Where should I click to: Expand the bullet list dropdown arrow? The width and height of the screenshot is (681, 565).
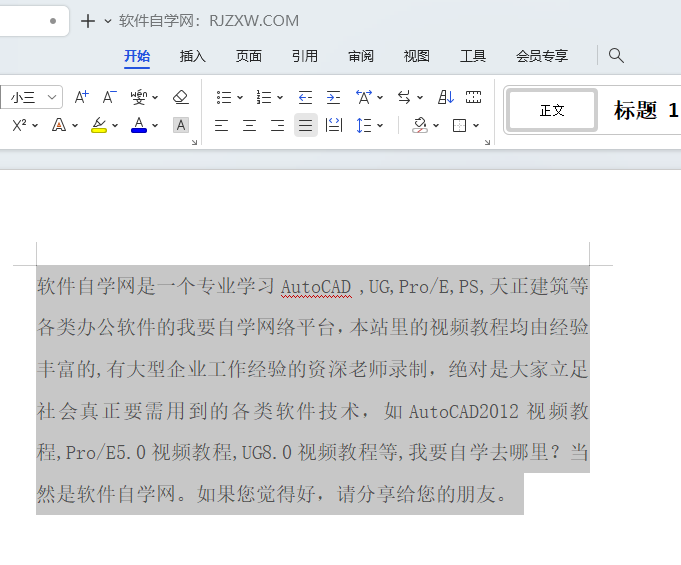(x=240, y=98)
